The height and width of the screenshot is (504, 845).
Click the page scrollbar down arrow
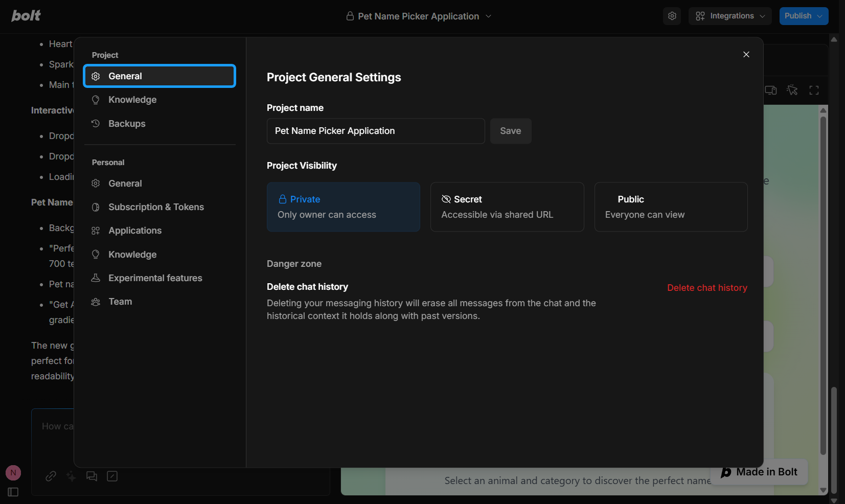[x=834, y=500]
